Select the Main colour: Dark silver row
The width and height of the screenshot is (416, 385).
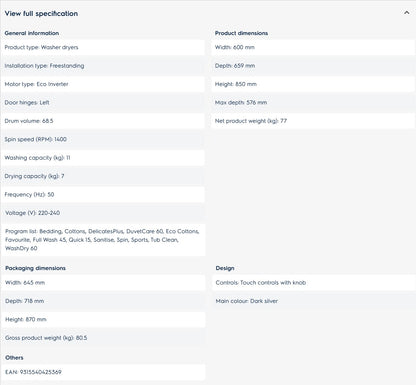[313, 301]
